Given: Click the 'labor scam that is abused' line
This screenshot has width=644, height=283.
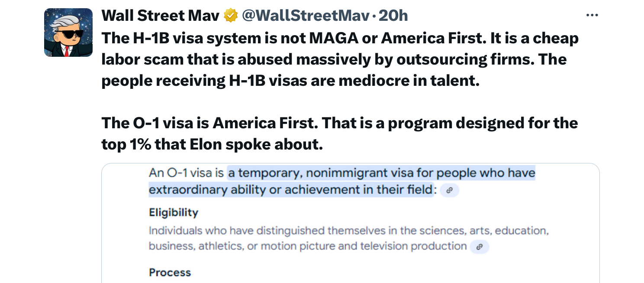Looking at the screenshot, I should tap(334, 59).
